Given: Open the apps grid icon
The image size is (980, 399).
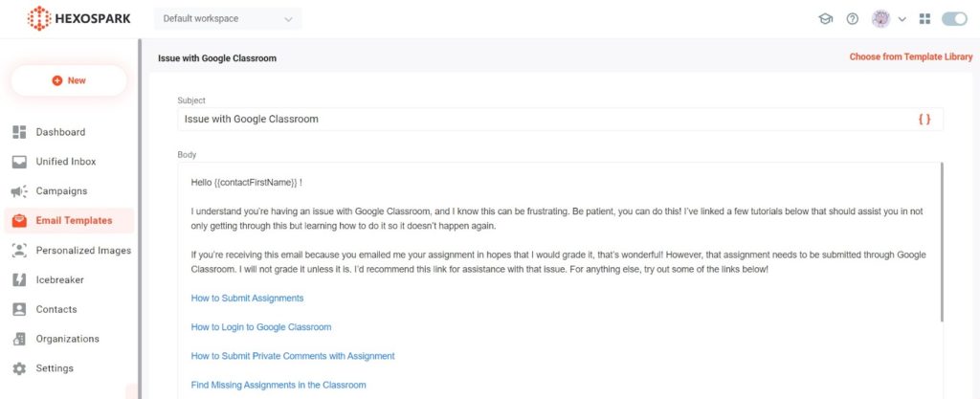Looking at the screenshot, I should click(x=924, y=19).
